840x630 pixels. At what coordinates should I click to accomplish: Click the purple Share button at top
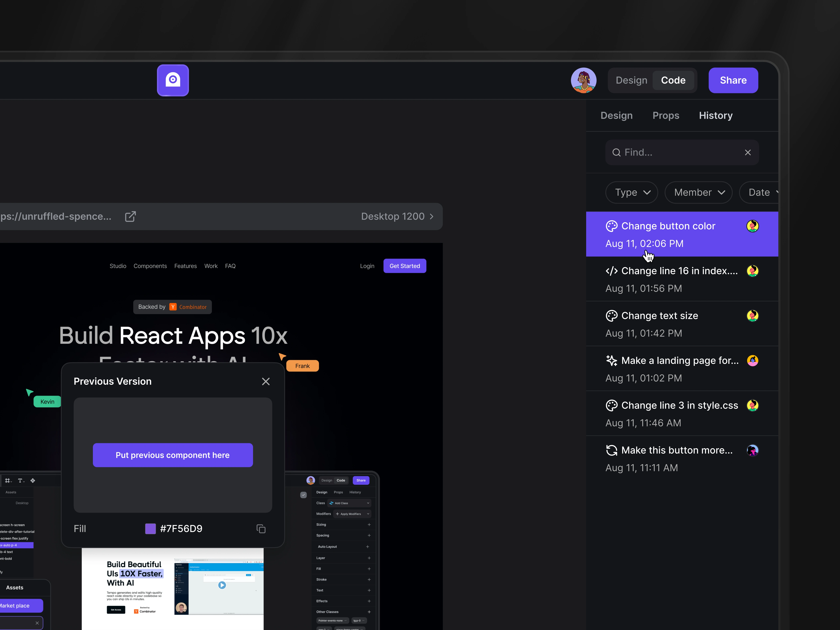pyautogui.click(x=733, y=80)
